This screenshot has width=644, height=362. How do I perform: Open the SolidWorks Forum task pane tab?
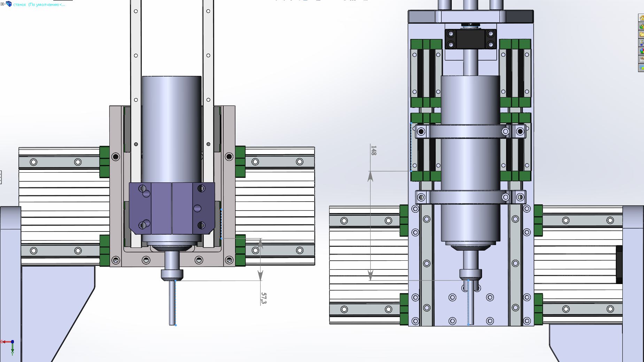coord(641,68)
